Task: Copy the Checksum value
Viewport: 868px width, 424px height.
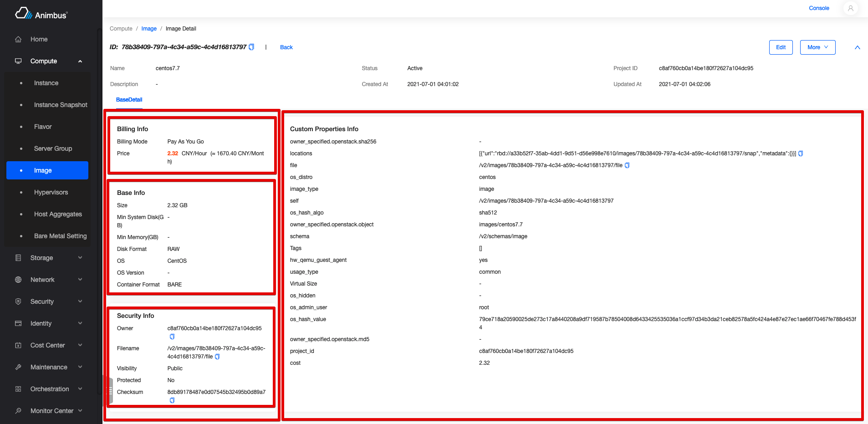Action: click(x=172, y=400)
